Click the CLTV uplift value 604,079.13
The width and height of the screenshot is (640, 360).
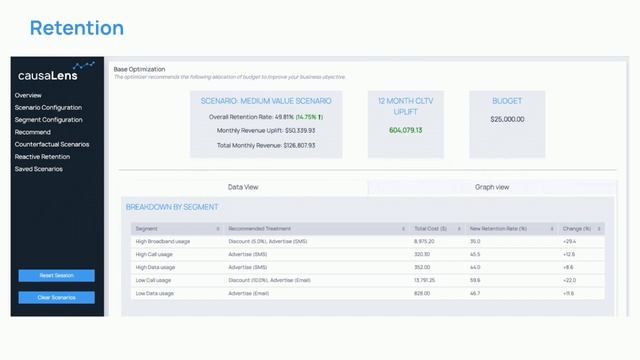coord(406,130)
